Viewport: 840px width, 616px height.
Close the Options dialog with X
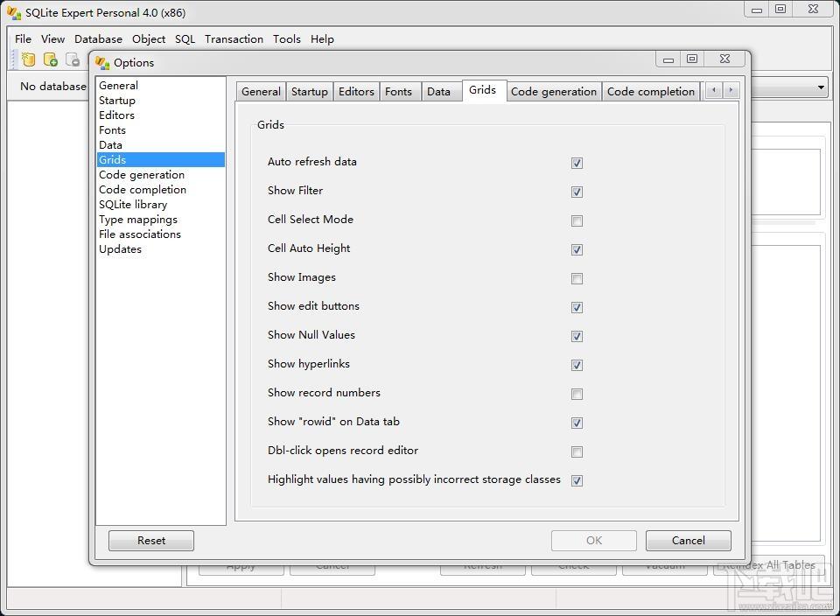pos(724,59)
